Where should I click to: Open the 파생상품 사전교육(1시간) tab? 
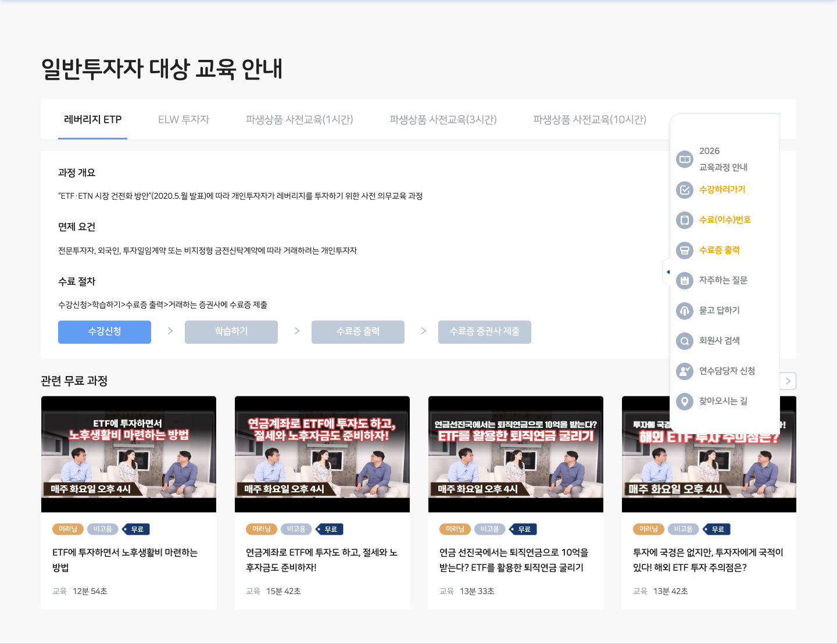[x=299, y=120]
